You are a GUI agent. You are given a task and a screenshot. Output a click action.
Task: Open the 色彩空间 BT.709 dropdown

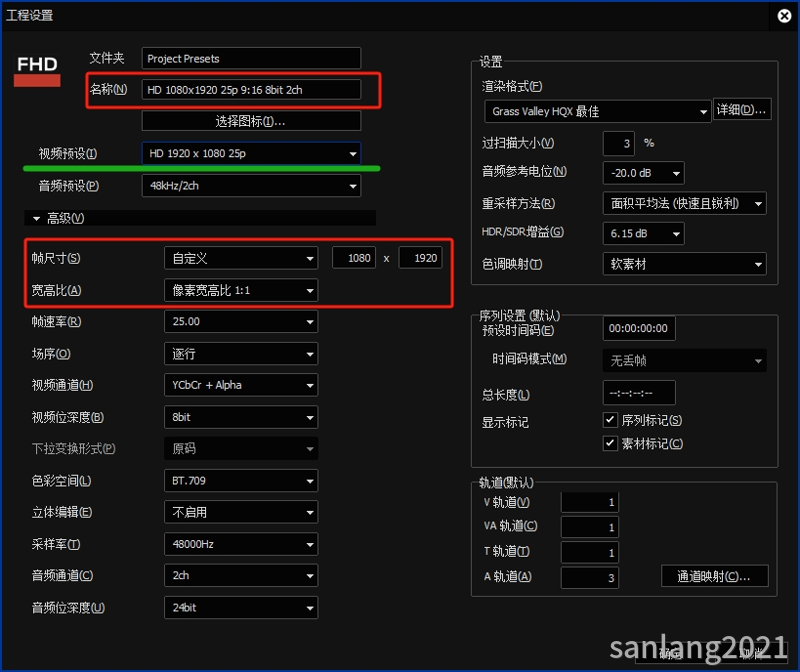click(241, 481)
